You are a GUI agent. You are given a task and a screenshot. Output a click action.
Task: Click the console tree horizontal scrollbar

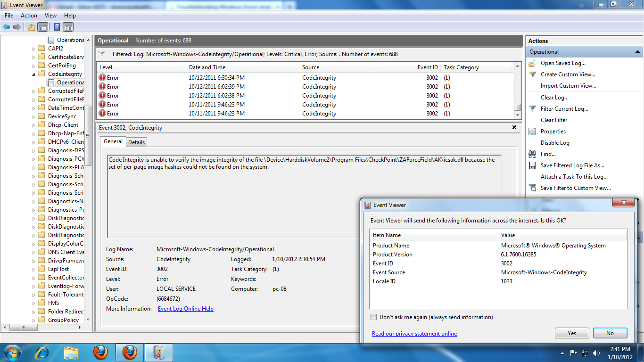(x=24, y=328)
